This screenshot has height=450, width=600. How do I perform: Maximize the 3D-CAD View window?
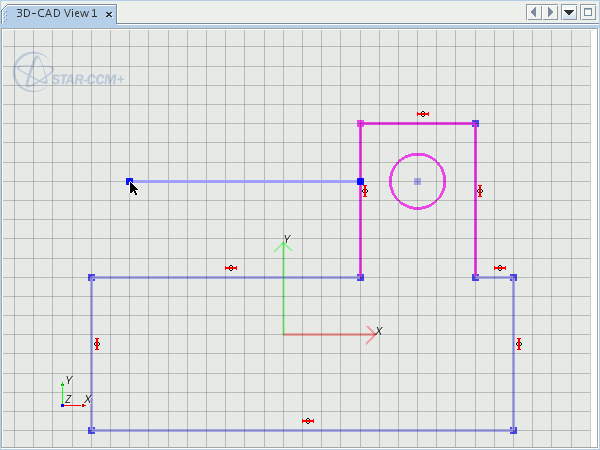[587, 12]
